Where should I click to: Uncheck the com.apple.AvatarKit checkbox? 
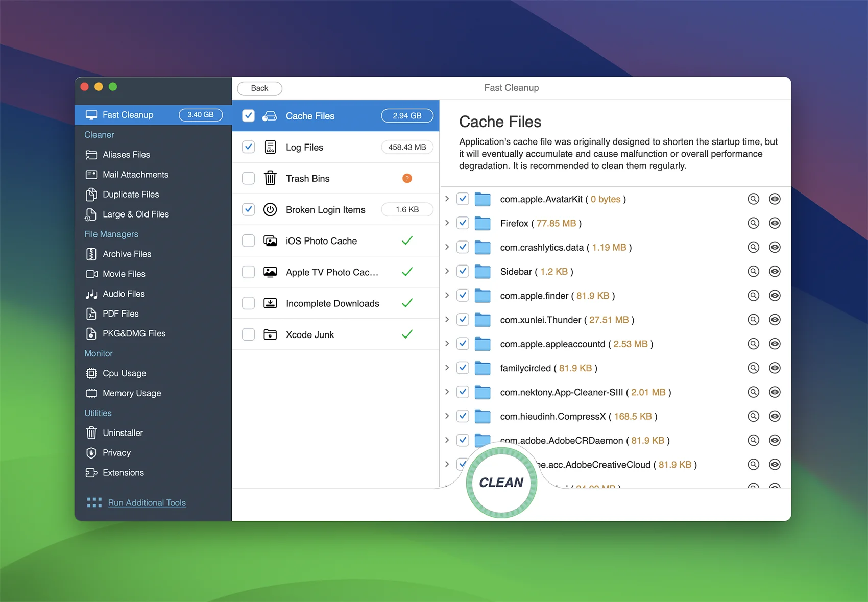[x=463, y=199]
